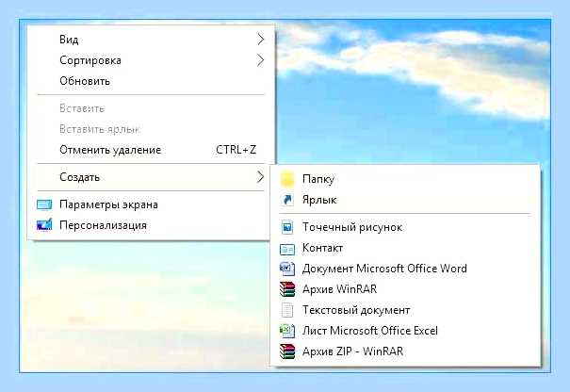The width and height of the screenshot is (570, 392).
Task: Expand the Сортировка submenu arrow
Action: pyautogui.click(x=260, y=60)
